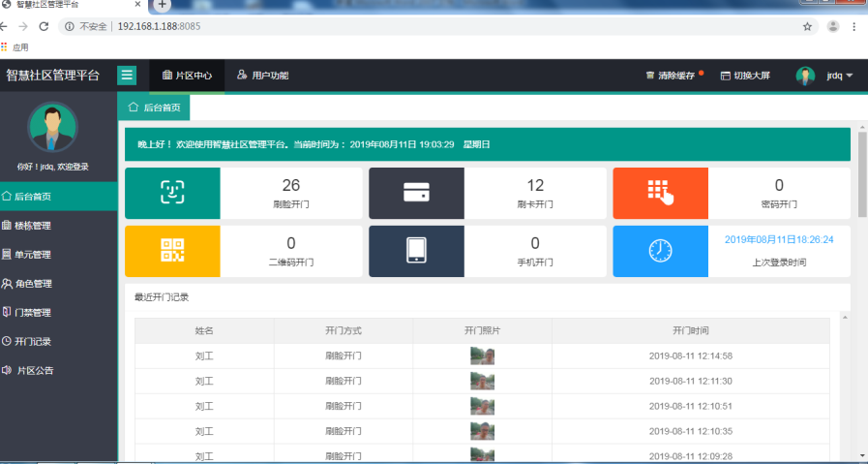
Task: Click the yellow QR code icon
Action: (172, 250)
